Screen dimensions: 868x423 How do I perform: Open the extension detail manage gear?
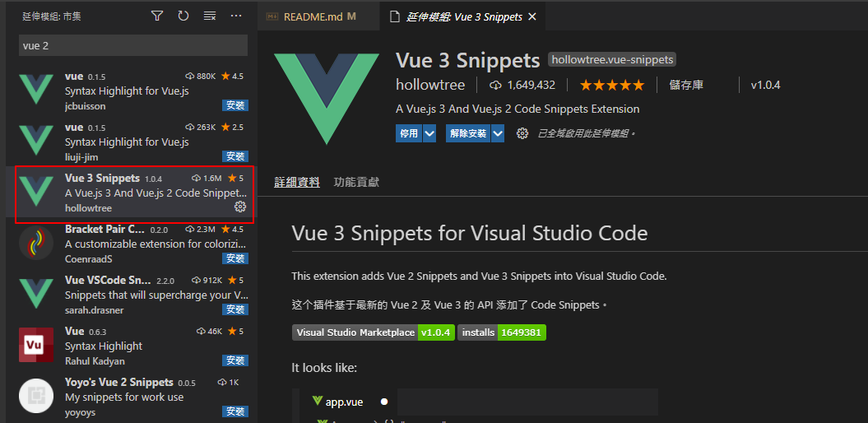pyautogui.click(x=522, y=133)
